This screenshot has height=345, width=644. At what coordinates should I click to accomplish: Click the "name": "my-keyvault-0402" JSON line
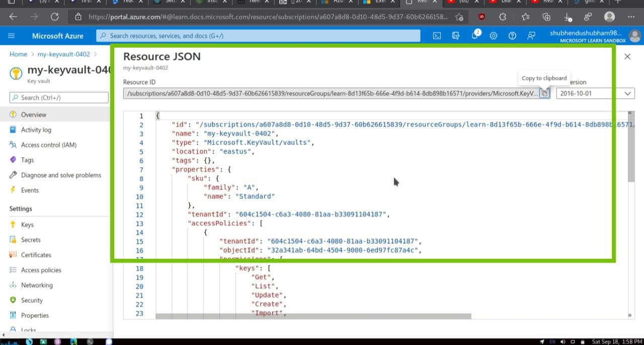click(225, 133)
